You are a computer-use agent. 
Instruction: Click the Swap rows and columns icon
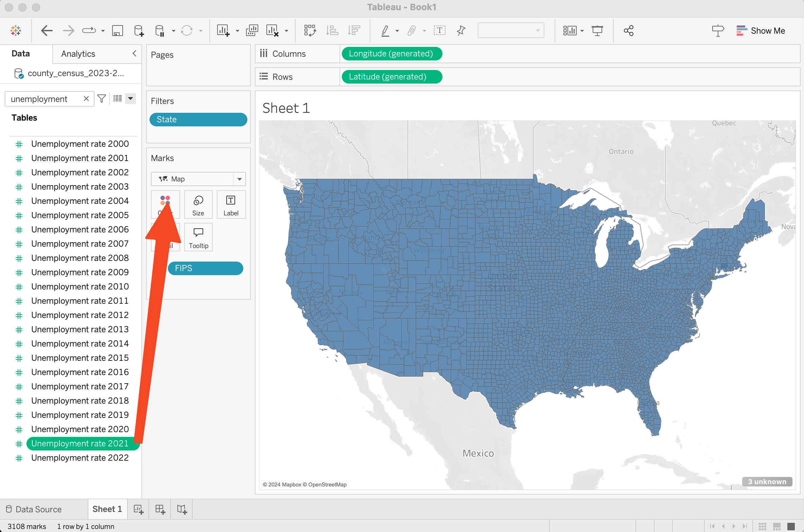[x=310, y=31]
